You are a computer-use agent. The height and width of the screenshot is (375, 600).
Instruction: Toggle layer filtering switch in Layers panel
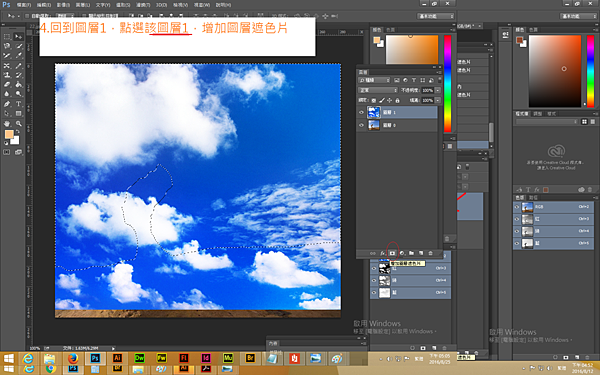tap(439, 80)
